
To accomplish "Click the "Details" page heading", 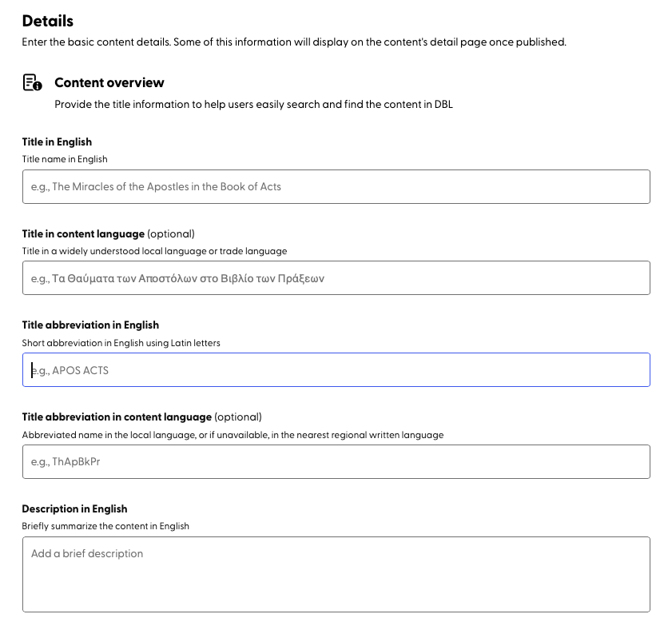I will (47, 21).
